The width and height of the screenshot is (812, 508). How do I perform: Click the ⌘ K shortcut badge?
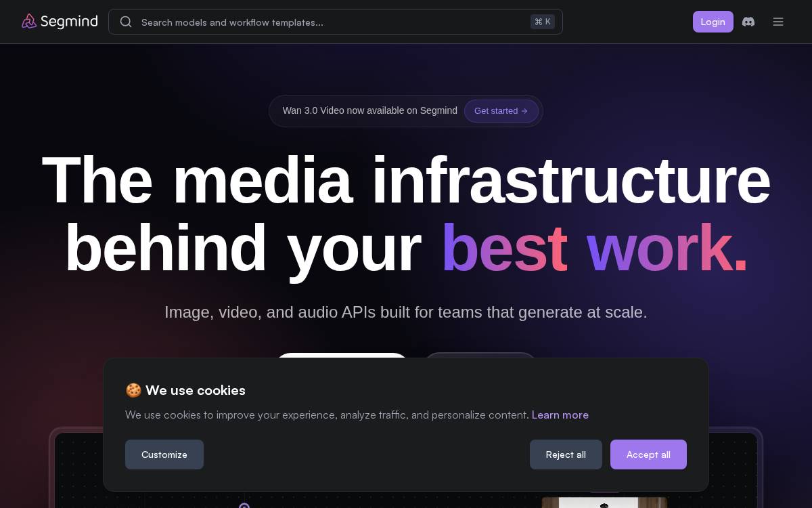[543, 22]
